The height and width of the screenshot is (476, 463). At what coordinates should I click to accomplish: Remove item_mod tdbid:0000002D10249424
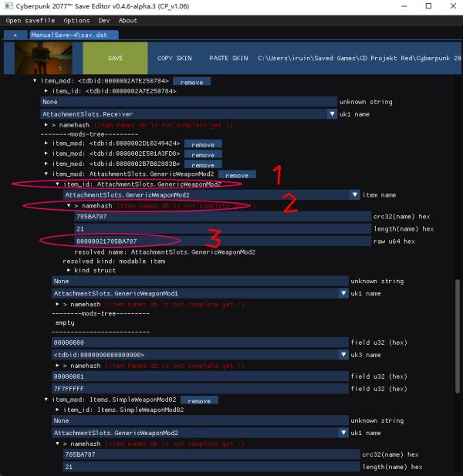[203, 144]
